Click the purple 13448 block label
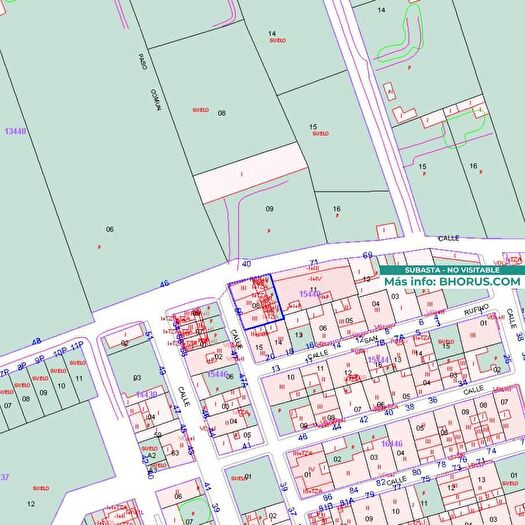This screenshot has height=525, width=525. tap(15, 131)
